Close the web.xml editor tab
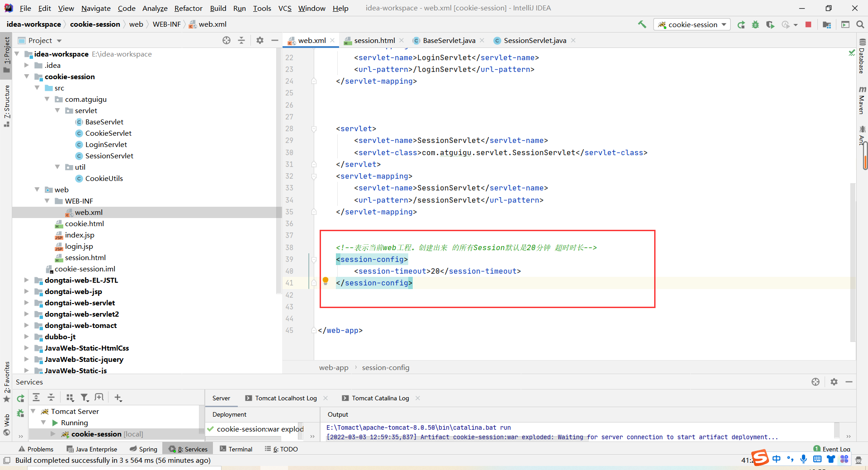Image resolution: width=868 pixels, height=470 pixels. (332, 40)
